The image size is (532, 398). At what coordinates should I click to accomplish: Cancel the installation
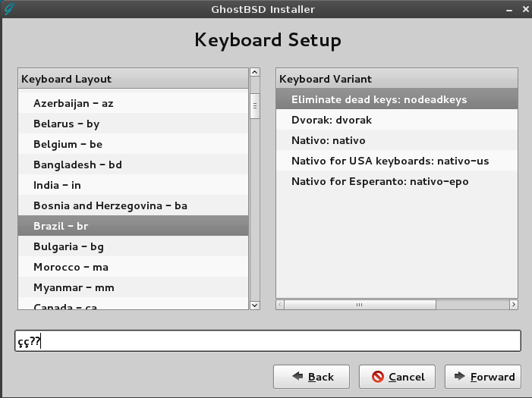click(397, 377)
